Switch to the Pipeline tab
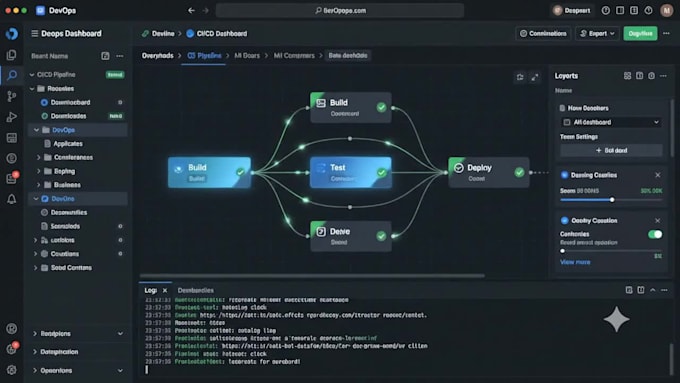The height and width of the screenshot is (383, 680). click(204, 56)
